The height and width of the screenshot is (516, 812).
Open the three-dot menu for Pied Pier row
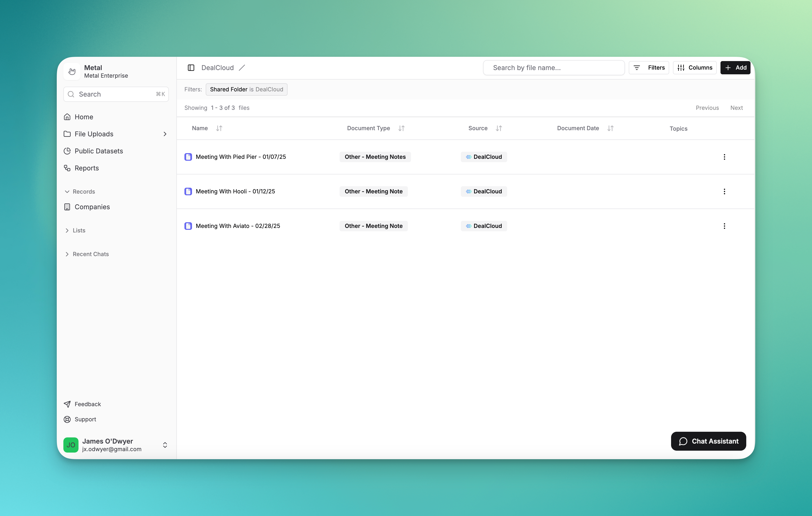(724, 157)
